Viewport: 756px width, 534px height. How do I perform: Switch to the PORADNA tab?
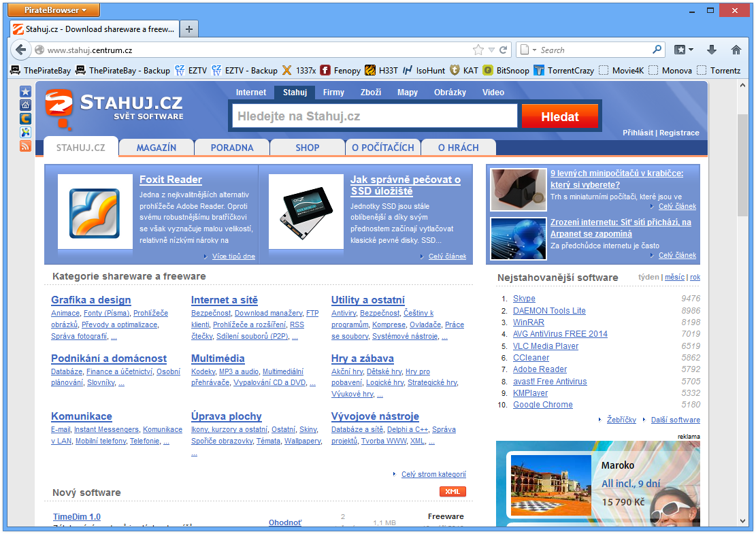click(232, 148)
